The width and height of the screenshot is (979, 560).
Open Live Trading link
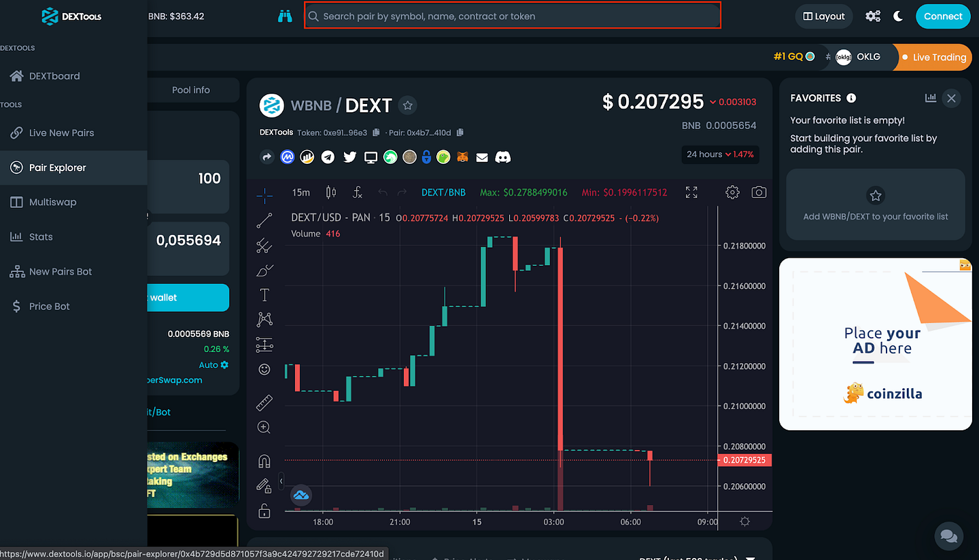[x=934, y=57]
